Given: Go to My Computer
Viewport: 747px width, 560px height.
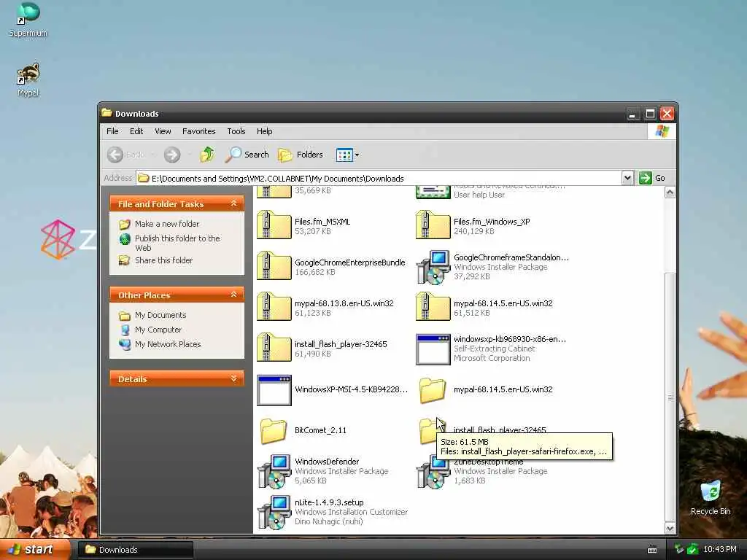Looking at the screenshot, I should pos(158,330).
